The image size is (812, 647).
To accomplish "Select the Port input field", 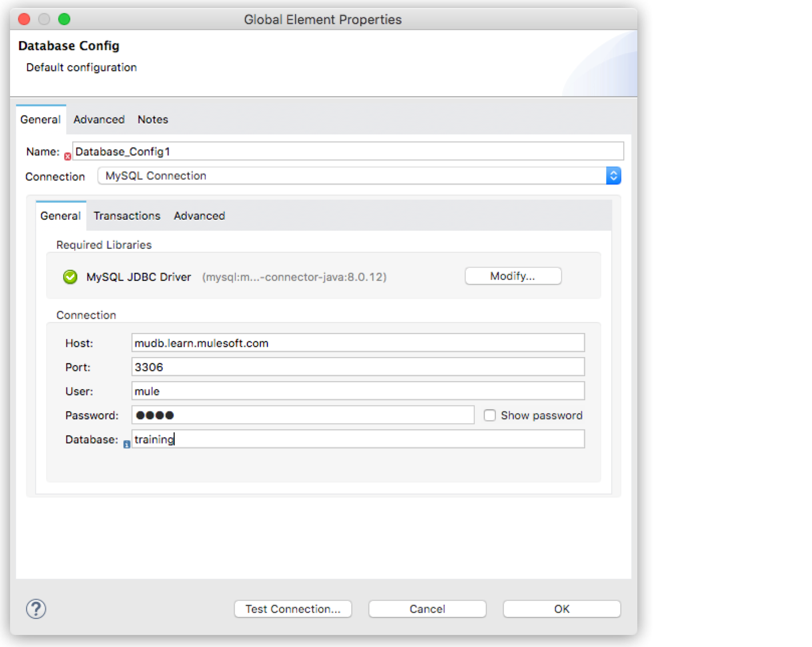I will pyautogui.click(x=358, y=367).
